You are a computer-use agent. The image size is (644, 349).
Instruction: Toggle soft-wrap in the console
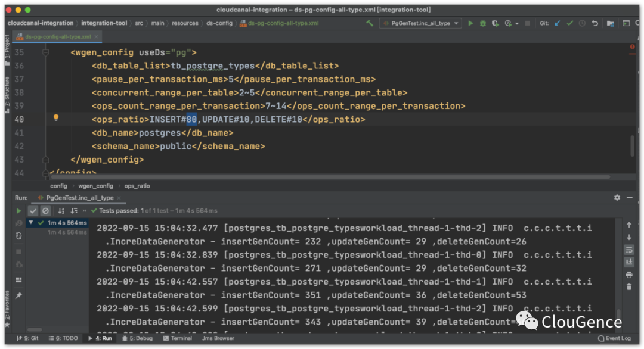coord(629,250)
